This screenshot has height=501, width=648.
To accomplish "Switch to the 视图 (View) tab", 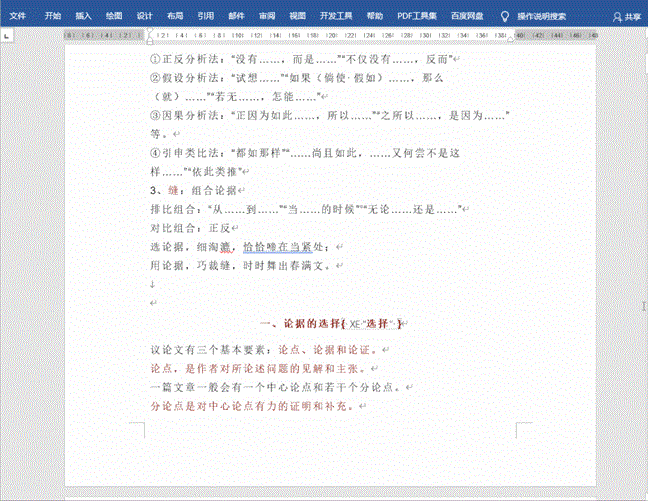I will pyautogui.click(x=297, y=16).
